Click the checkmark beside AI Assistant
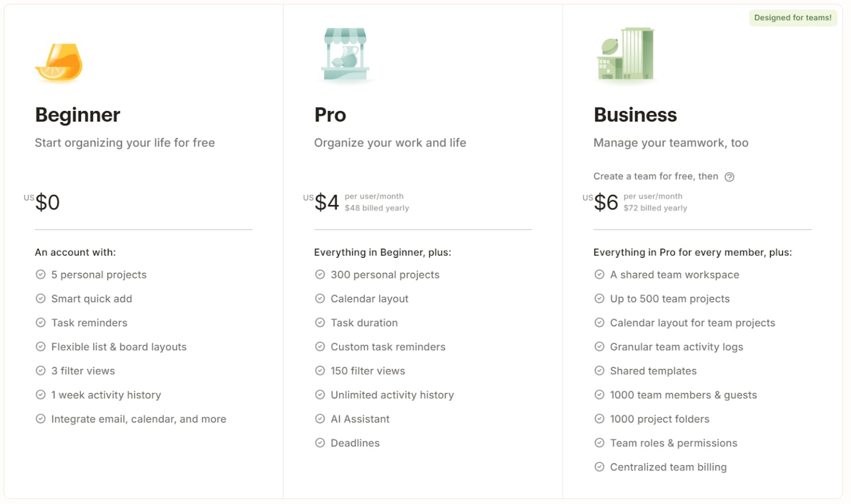This screenshot has width=851, height=504. (x=320, y=418)
